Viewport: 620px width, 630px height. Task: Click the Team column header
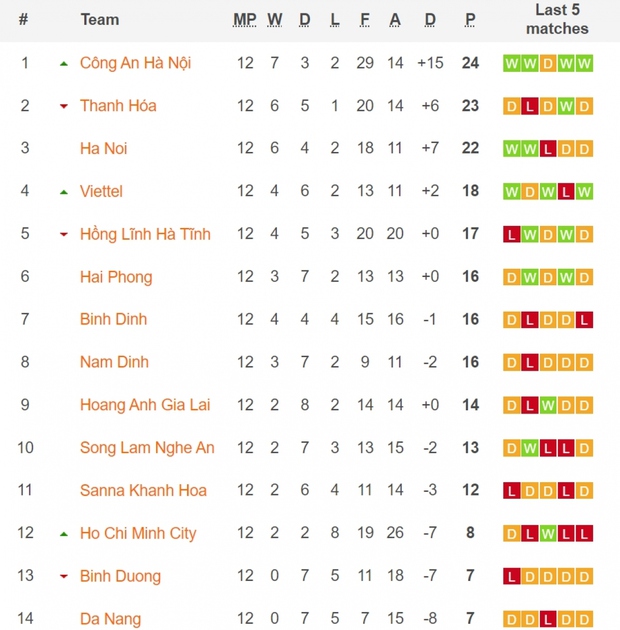point(100,20)
